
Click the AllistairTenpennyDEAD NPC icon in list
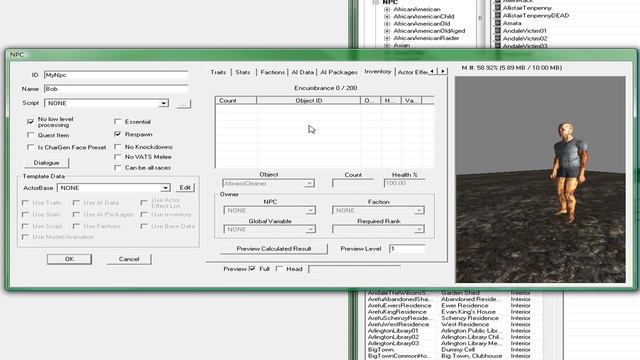coord(498,16)
